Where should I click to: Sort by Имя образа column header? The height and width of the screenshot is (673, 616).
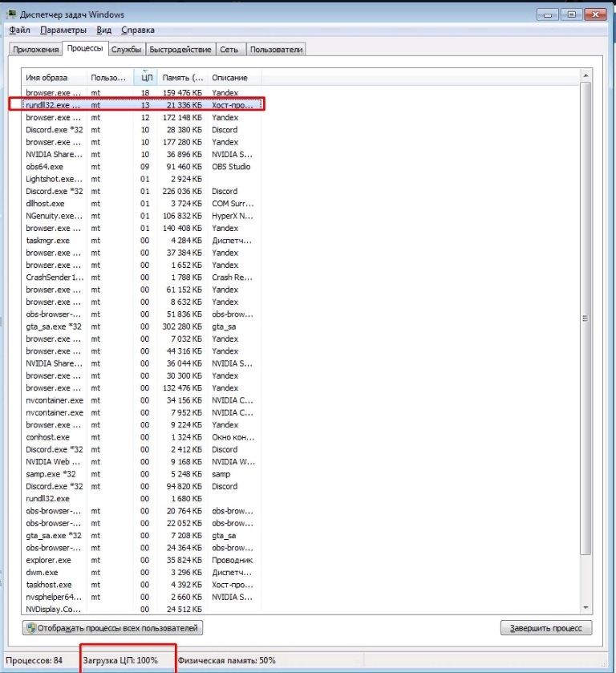coord(54,78)
